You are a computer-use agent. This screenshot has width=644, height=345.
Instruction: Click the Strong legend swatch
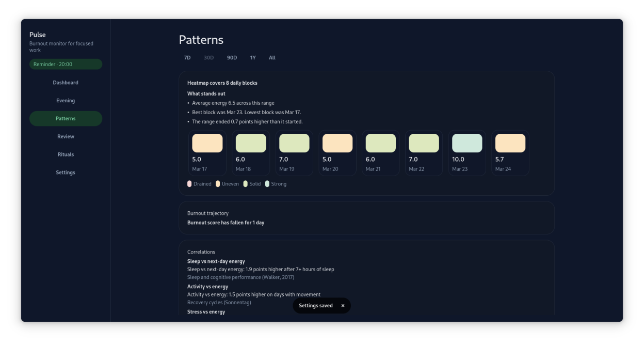pyautogui.click(x=267, y=184)
